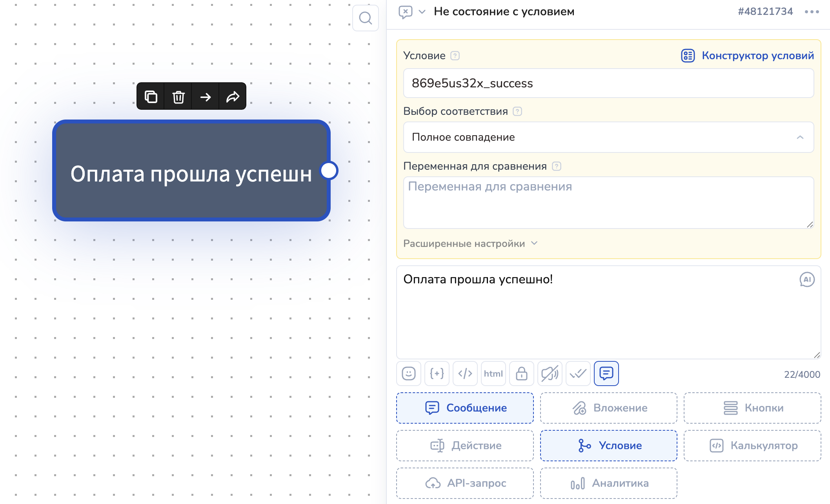The width and height of the screenshot is (830, 504).
Task: Toggle the double checkmark option
Action: 578,373
